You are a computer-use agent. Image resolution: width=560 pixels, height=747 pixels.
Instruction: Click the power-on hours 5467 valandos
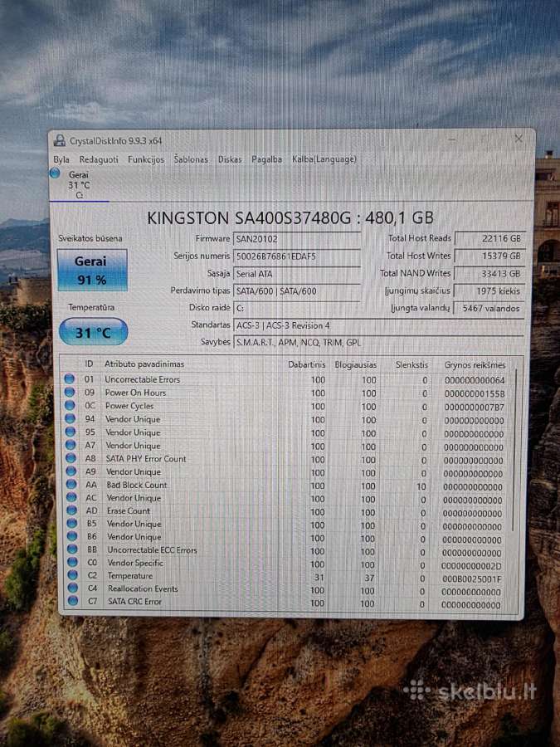tap(489, 308)
